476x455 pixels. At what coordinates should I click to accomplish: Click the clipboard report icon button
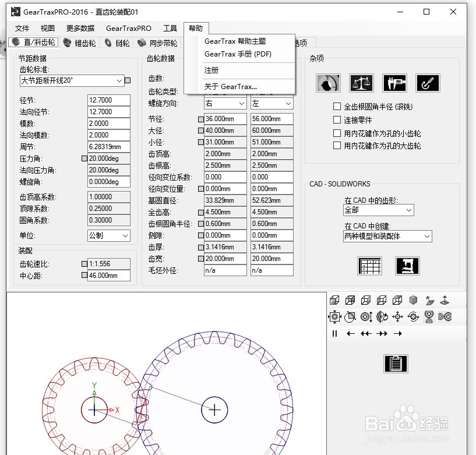[396, 364]
